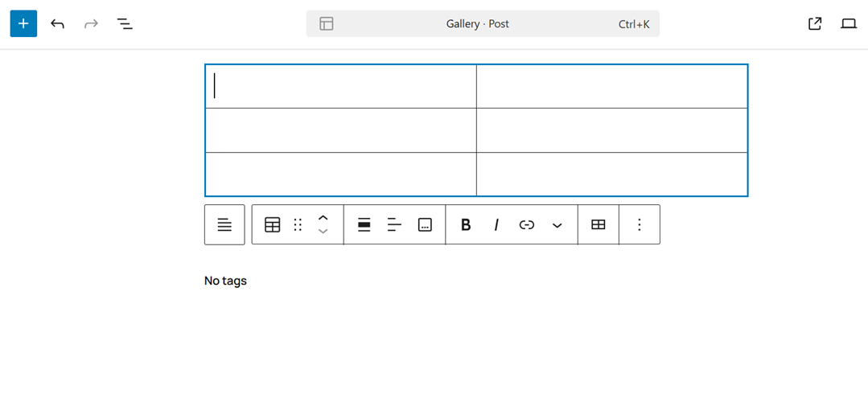
Task: Open the Align text dropdown
Action: 394,225
